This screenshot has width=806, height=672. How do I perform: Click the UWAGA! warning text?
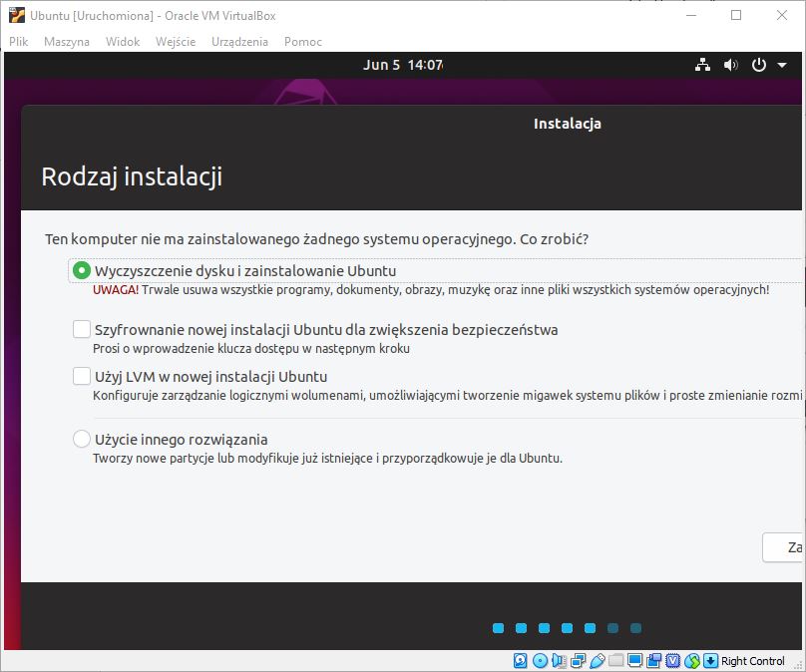click(x=116, y=290)
